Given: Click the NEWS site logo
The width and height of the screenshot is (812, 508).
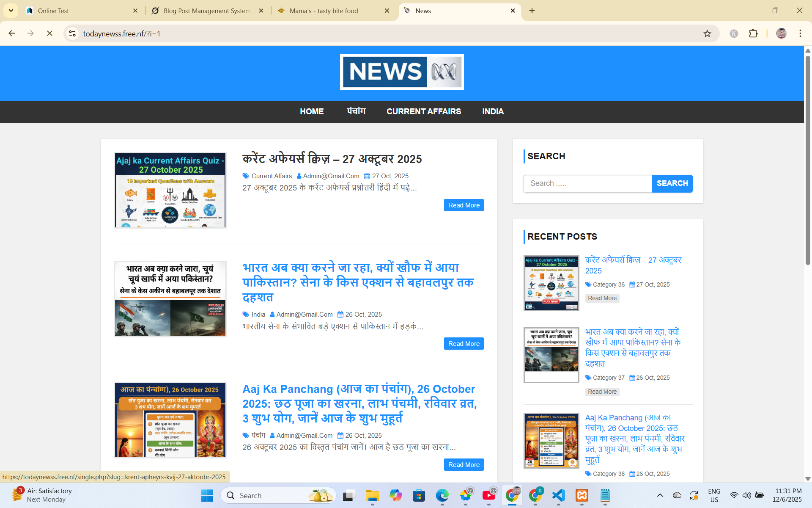Looking at the screenshot, I should point(401,72).
